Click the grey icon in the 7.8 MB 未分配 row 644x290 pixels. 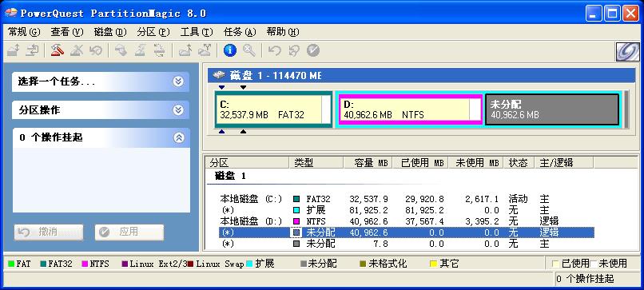click(296, 244)
